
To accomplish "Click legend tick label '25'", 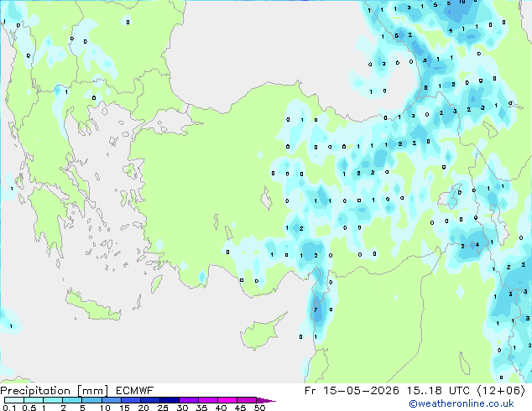I will [x=163, y=408].
